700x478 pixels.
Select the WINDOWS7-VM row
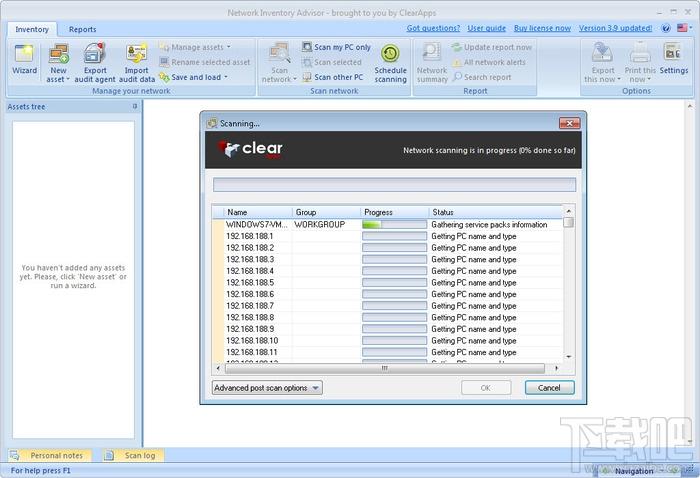[x=388, y=224]
